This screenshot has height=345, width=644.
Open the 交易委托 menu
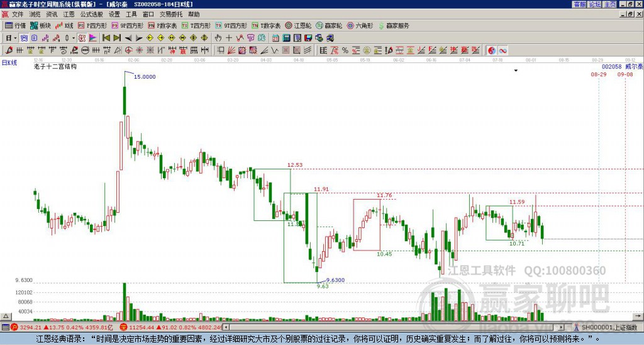click(170, 14)
